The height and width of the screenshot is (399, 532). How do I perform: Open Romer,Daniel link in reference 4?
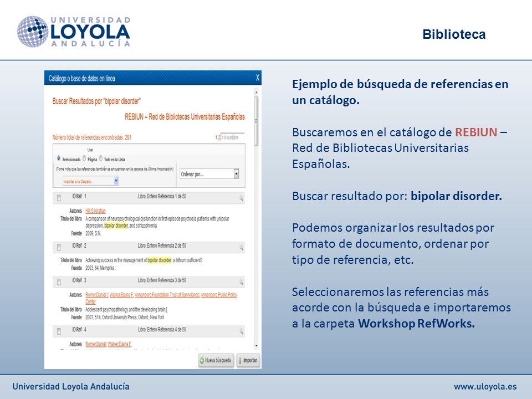coord(96,344)
